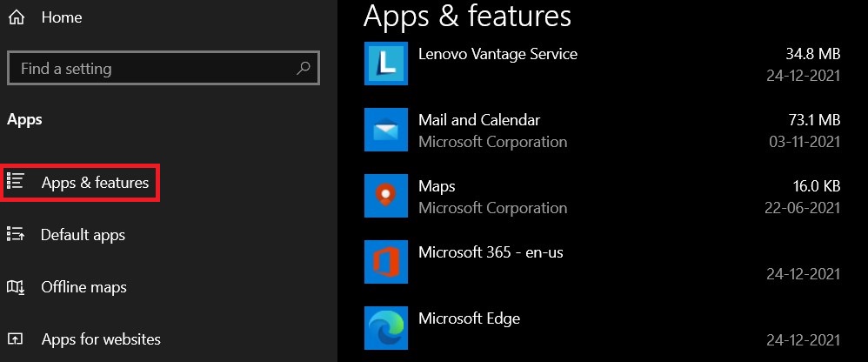This screenshot has width=868, height=362.
Task: Click the Microsoft 365 Office icon
Action: [x=386, y=262]
